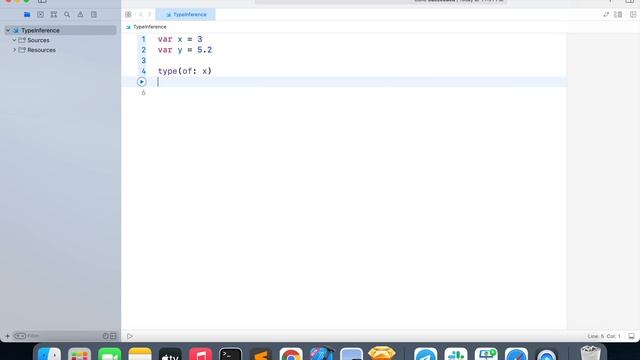Select the TypeInference editor tab
Viewport: 640px width, 360px height.
[x=185, y=15]
